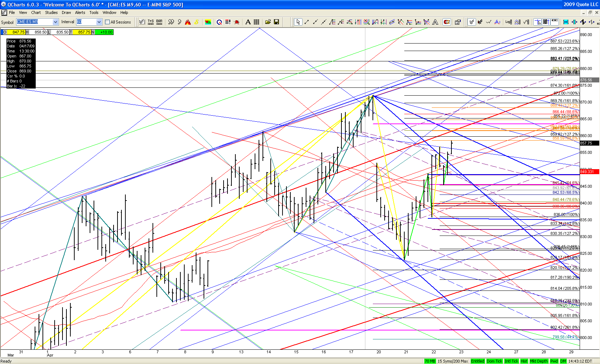
Task: Select the arrow pointer tool
Action: (298, 22)
